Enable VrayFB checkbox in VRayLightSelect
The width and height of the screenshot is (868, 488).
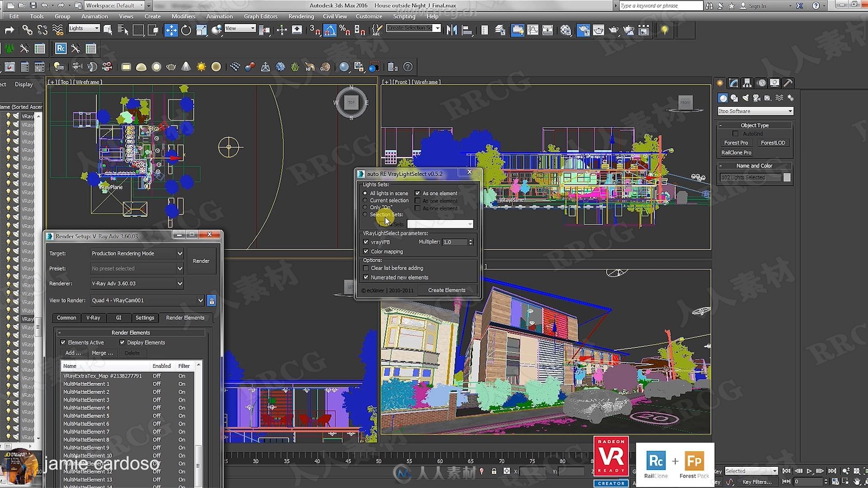tap(367, 241)
